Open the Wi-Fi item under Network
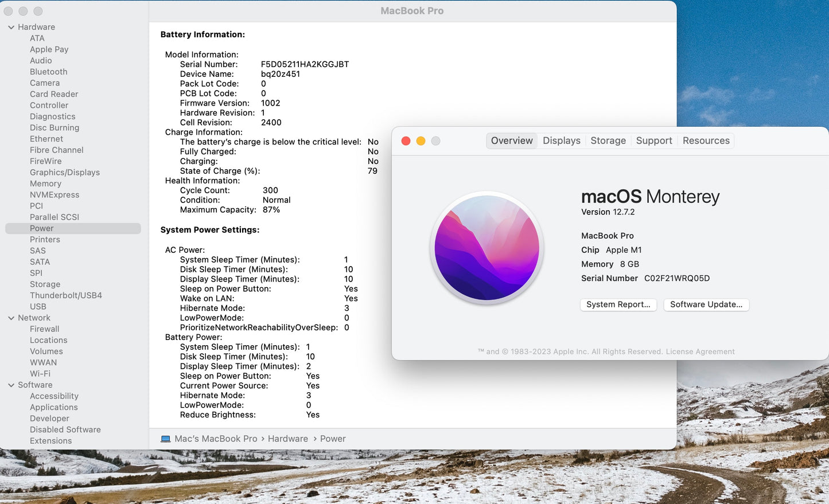 coord(40,374)
